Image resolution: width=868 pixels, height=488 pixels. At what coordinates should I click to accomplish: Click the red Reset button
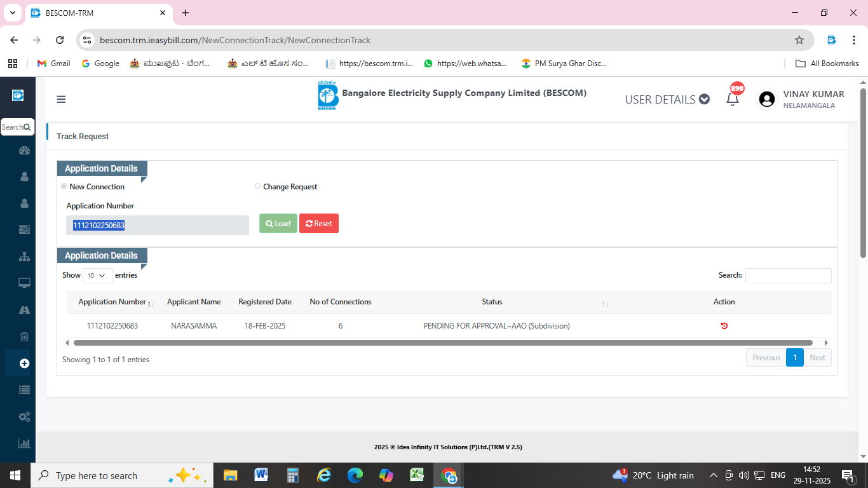(x=319, y=224)
